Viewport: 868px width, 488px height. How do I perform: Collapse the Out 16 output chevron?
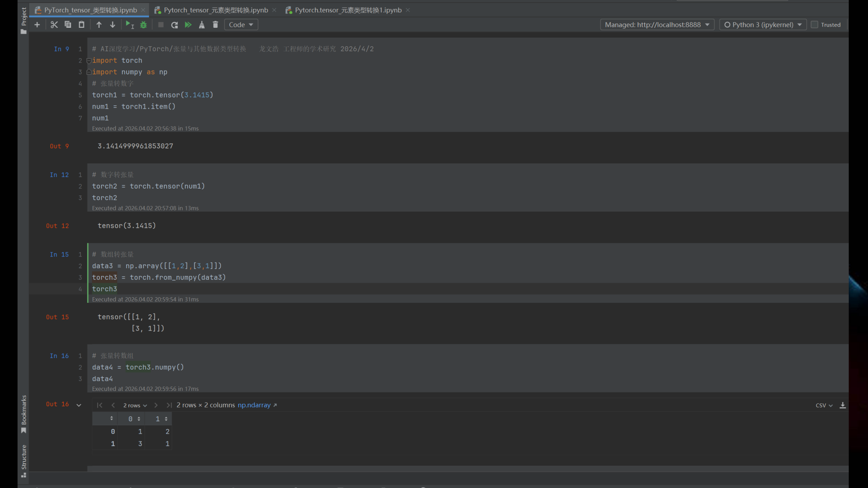click(x=79, y=405)
